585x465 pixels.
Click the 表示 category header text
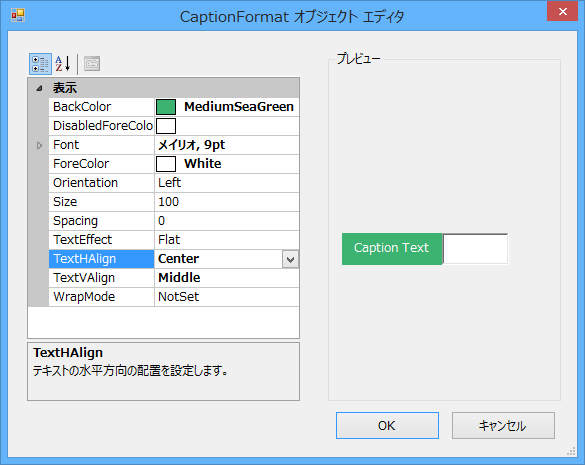point(65,88)
